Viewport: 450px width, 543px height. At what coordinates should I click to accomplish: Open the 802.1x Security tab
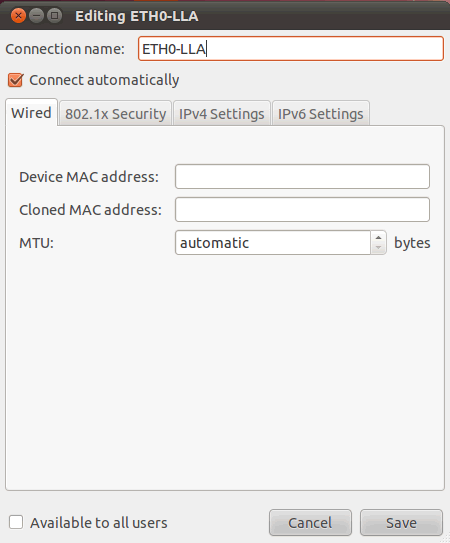point(115,114)
